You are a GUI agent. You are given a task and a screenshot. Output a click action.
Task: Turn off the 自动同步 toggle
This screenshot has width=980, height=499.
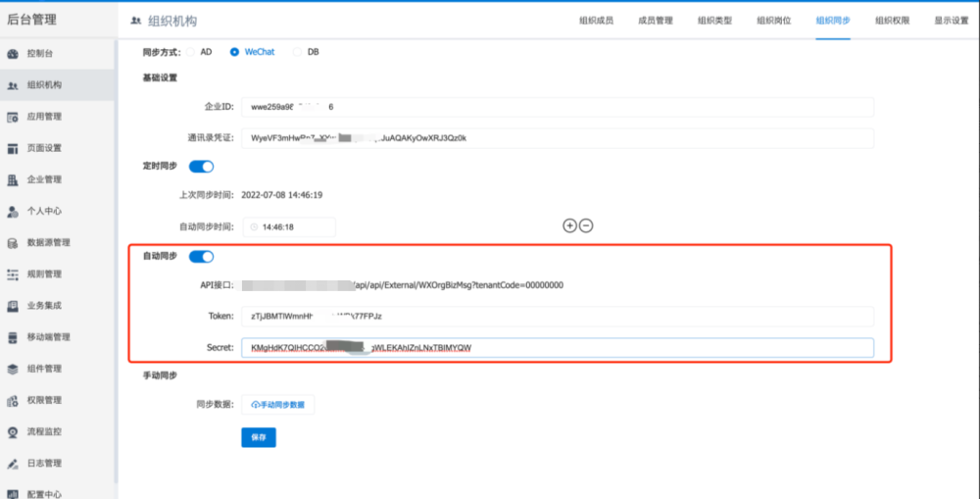[x=201, y=257]
